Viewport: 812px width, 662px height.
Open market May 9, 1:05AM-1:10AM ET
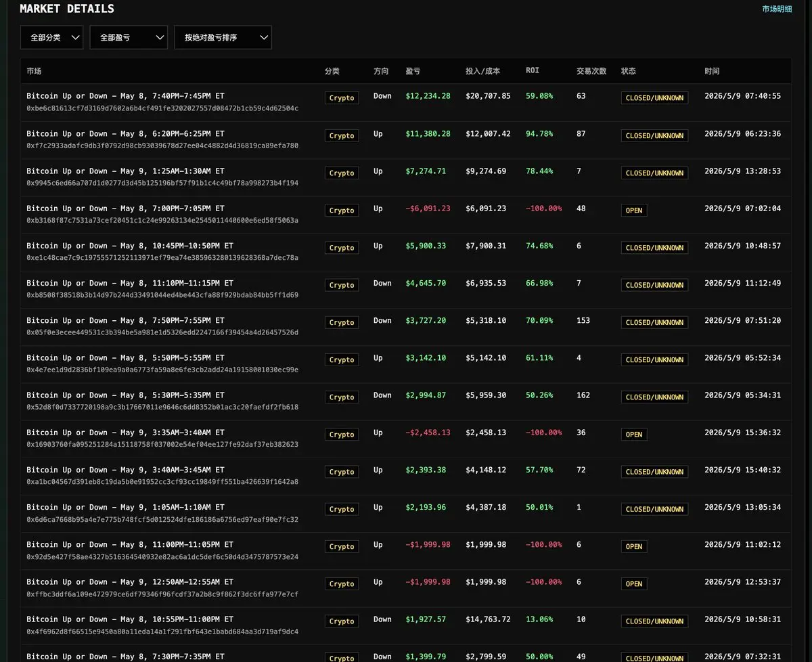[x=125, y=507]
